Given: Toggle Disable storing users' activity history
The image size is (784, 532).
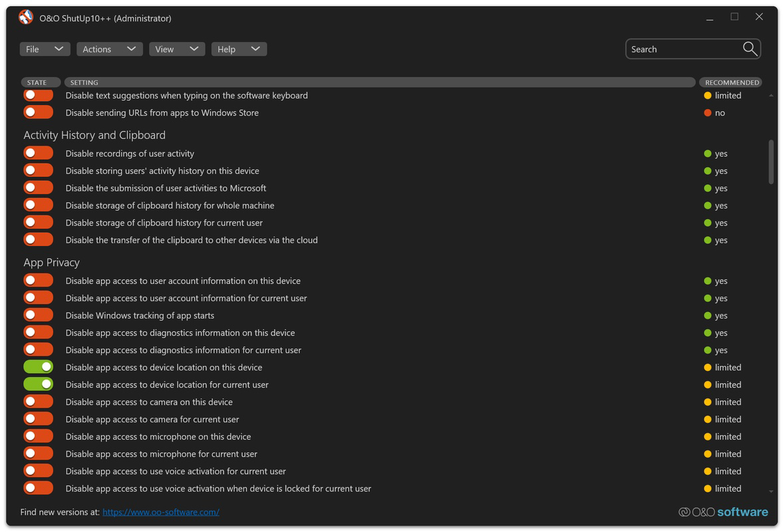Looking at the screenshot, I should click(x=38, y=170).
